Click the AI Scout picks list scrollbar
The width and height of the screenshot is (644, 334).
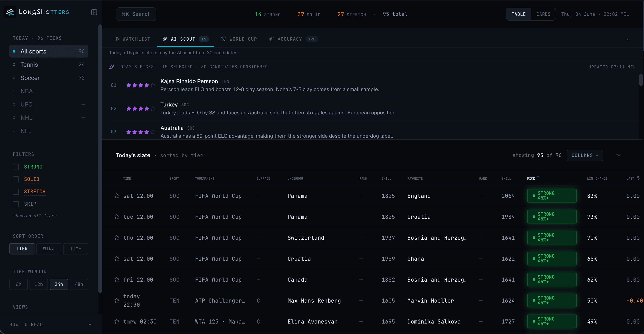click(641, 80)
